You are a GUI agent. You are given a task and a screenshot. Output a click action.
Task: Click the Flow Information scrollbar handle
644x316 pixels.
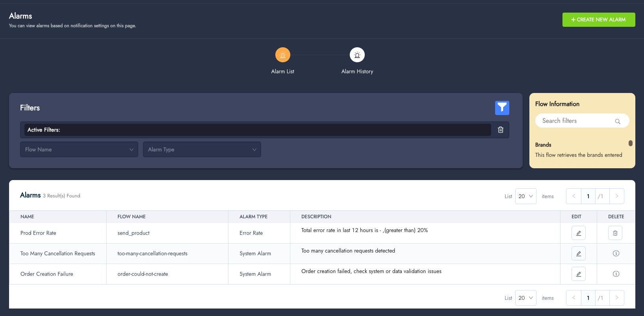tap(630, 143)
